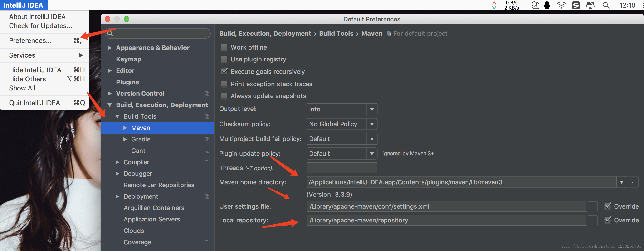Click the For default project icon in breadcrumb

[389, 34]
